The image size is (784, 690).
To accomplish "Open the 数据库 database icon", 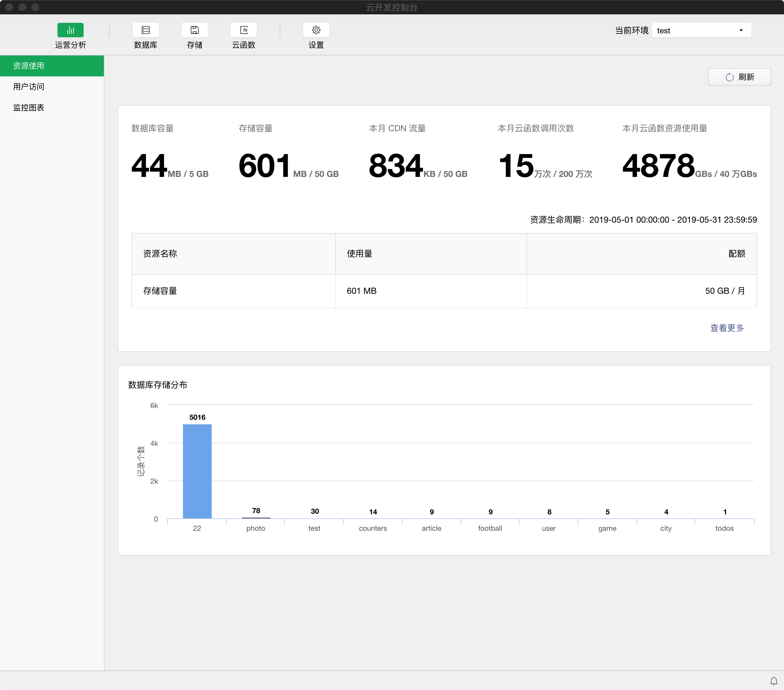I will [x=145, y=30].
